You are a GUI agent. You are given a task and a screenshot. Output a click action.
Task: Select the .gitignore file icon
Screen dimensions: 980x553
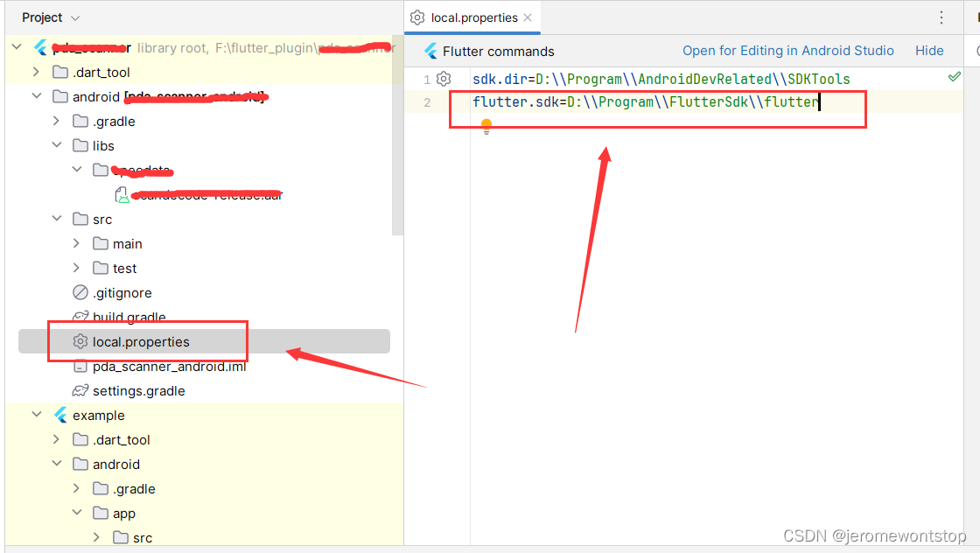pyautogui.click(x=79, y=292)
